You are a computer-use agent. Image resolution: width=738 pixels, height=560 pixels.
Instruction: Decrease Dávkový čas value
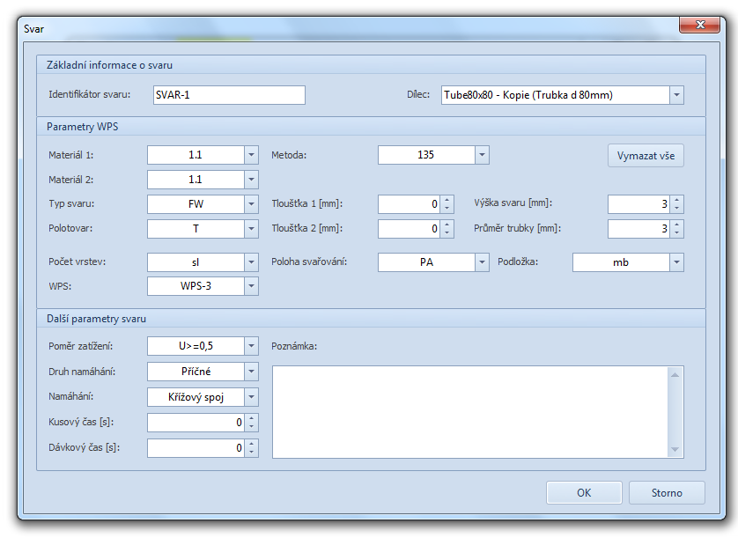click(x=252, y=452)
